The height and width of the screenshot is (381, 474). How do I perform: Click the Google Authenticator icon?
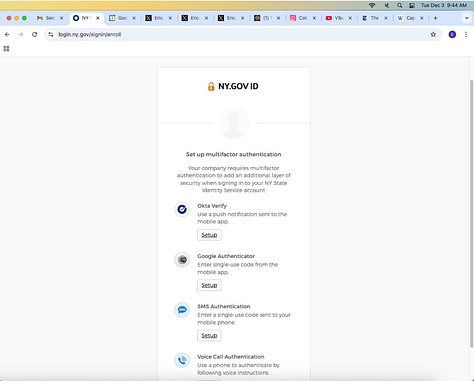click(x=182, y=260)
